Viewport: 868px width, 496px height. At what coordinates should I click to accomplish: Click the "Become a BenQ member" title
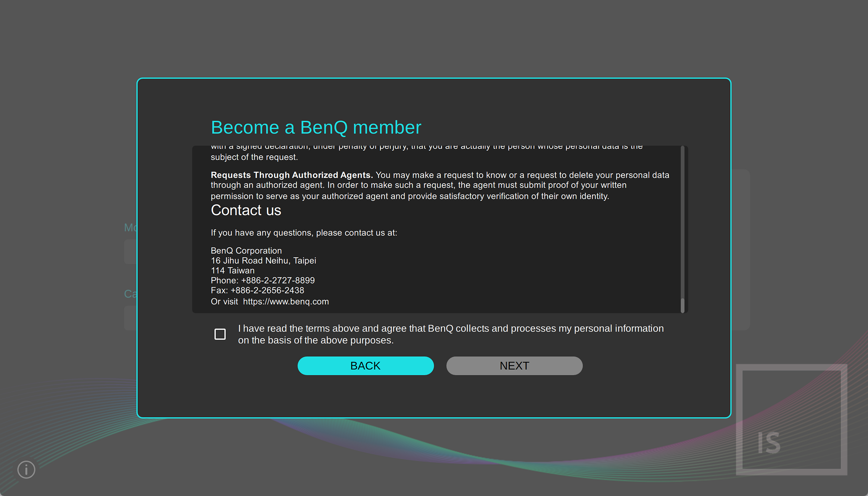pos(316,127)
